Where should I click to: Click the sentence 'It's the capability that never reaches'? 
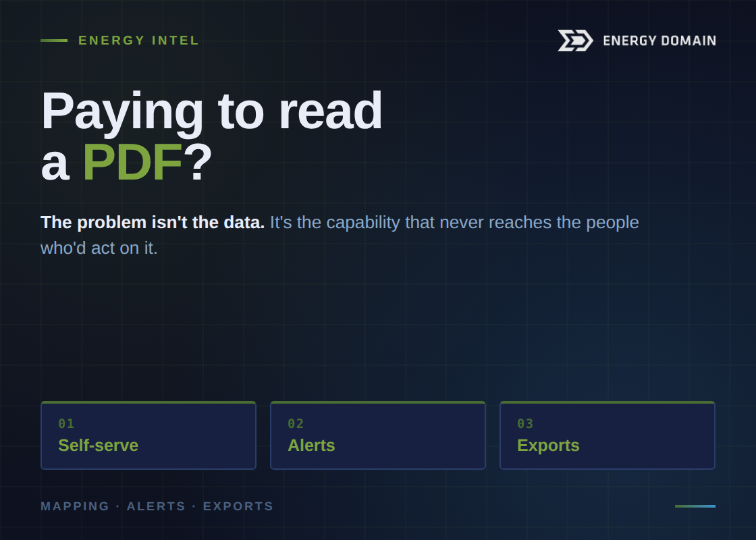coord(411,222)
